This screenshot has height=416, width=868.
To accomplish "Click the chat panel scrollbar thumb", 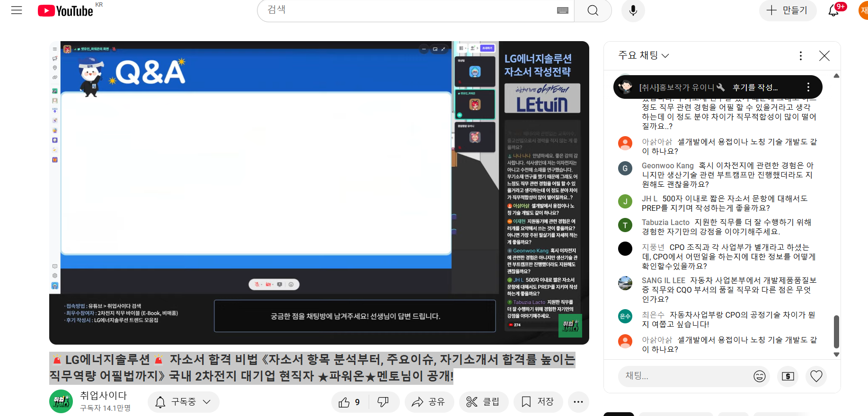I will point(836,331).
